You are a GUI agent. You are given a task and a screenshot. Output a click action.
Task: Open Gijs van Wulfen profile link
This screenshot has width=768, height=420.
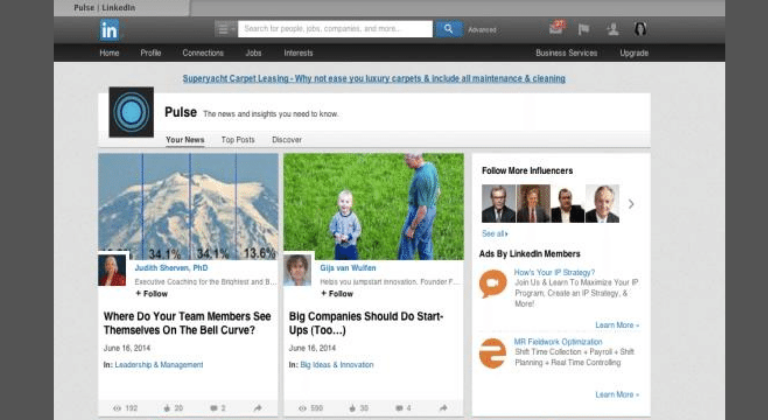coord(348,268)
